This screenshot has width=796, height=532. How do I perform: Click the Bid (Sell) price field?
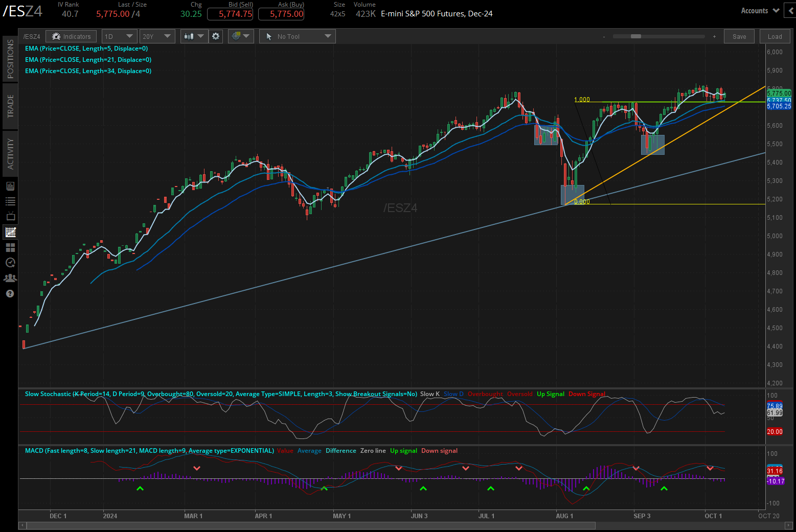(x=230, y=14)
